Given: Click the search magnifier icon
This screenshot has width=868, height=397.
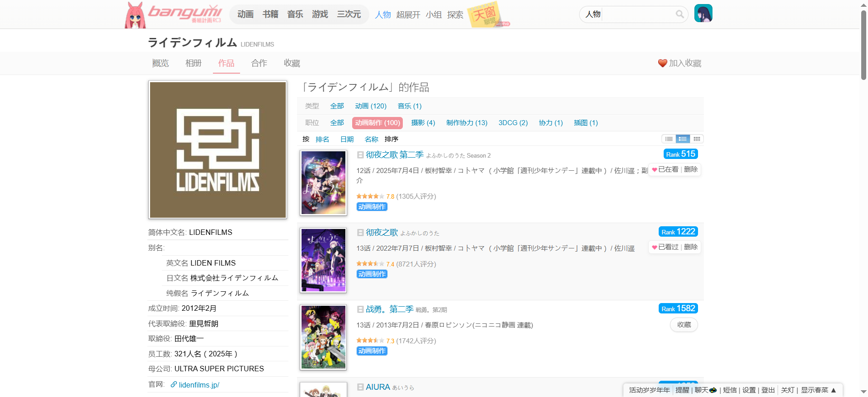Looking at the screenshot, I should [679, 14].
